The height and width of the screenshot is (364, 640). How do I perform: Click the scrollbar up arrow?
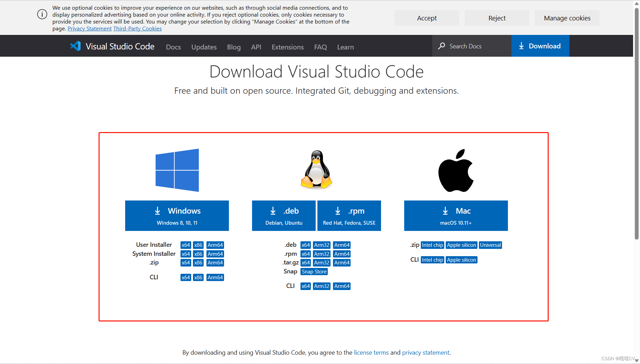click(637, 3)
